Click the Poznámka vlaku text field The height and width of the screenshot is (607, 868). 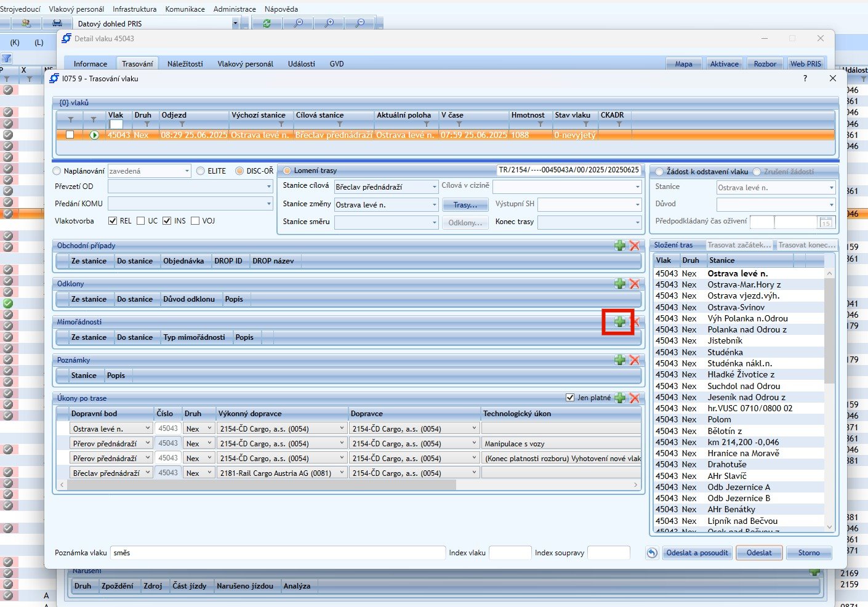tap(277, 553)
